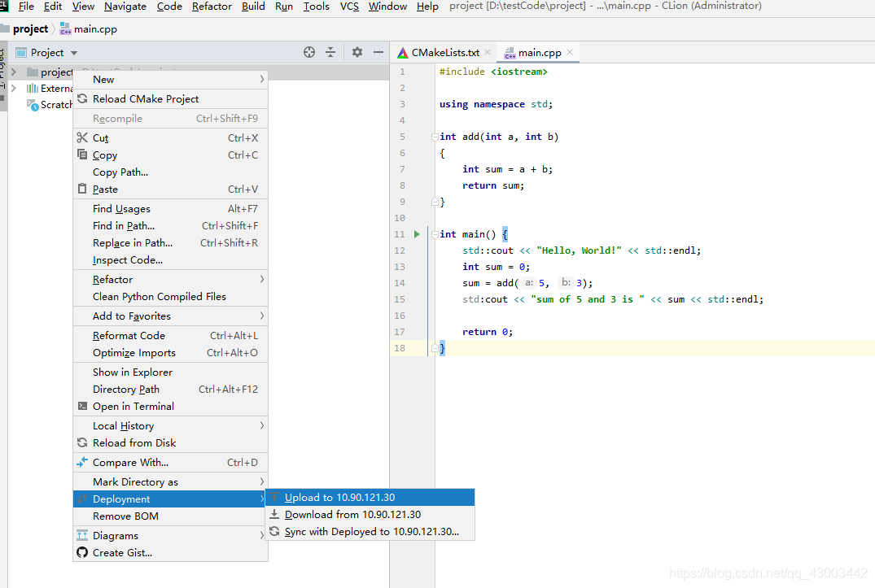The image size is (875, 588).
Task: Click line number 15 in gutter
Action: click(x=400, y=299)
